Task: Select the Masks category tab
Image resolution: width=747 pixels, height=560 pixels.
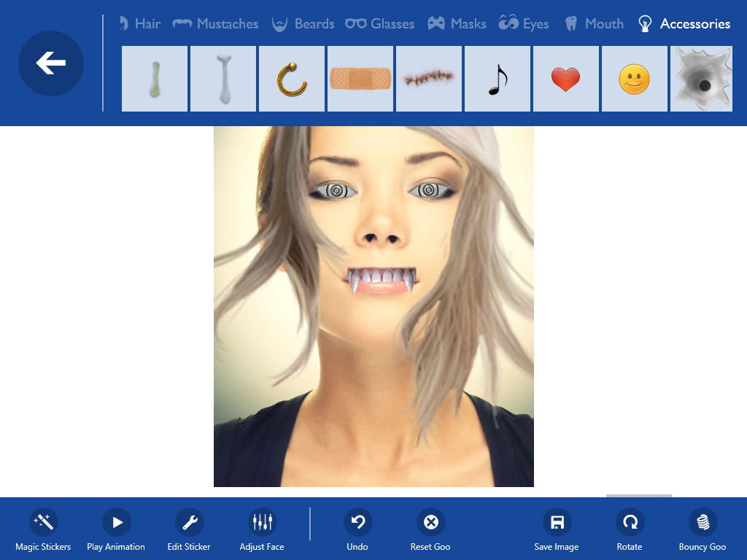Action: pyautogui.click(x=457, y=24)
